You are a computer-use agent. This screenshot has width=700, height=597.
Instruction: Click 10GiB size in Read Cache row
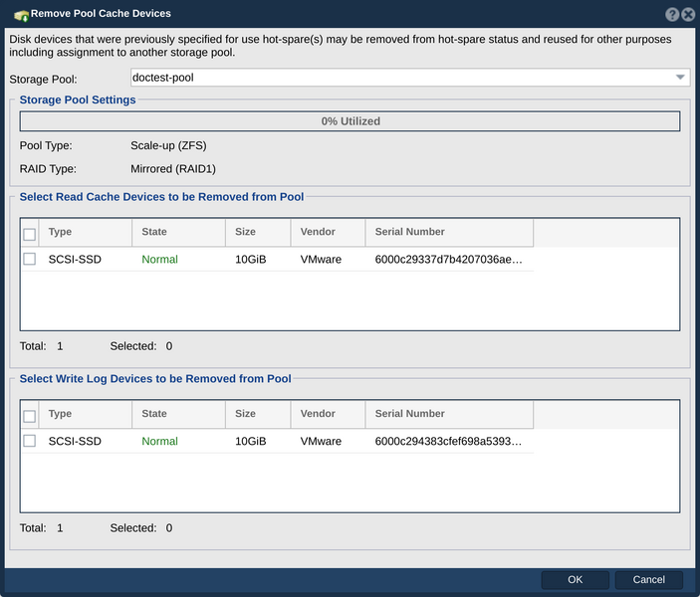pos(251,260)
